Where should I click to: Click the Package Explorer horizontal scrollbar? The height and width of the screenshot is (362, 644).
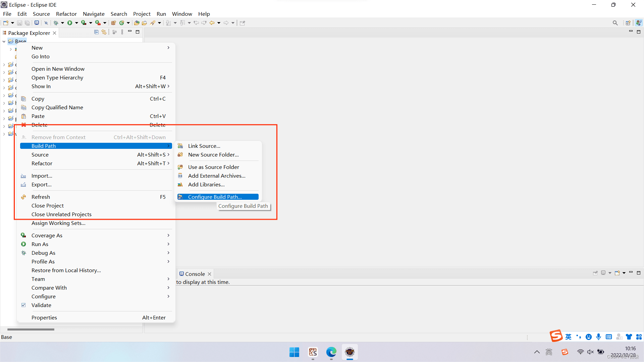click(31, 329)
